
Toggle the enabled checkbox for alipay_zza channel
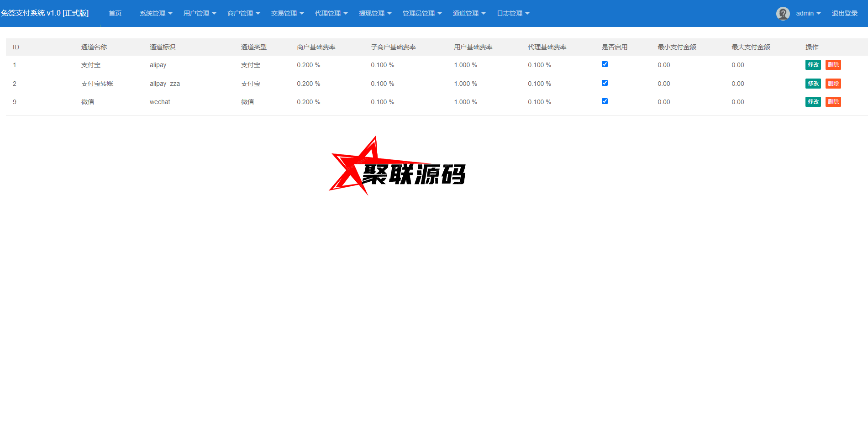pos(605,83)
